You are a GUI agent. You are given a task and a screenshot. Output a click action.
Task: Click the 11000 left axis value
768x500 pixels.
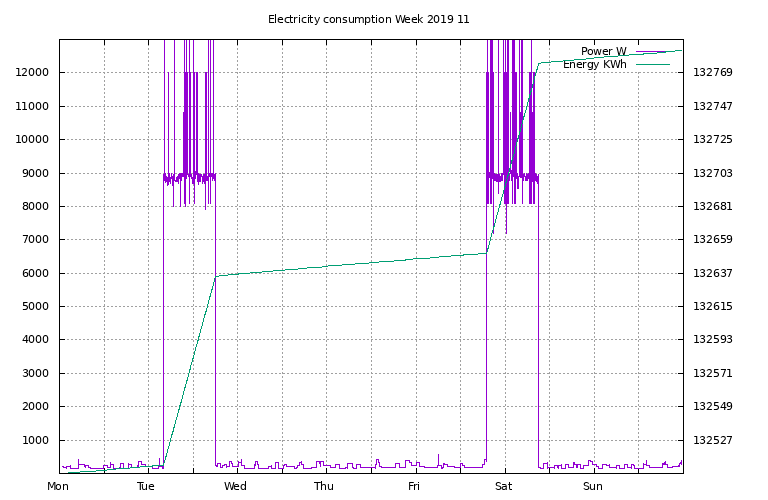[32, 106]
